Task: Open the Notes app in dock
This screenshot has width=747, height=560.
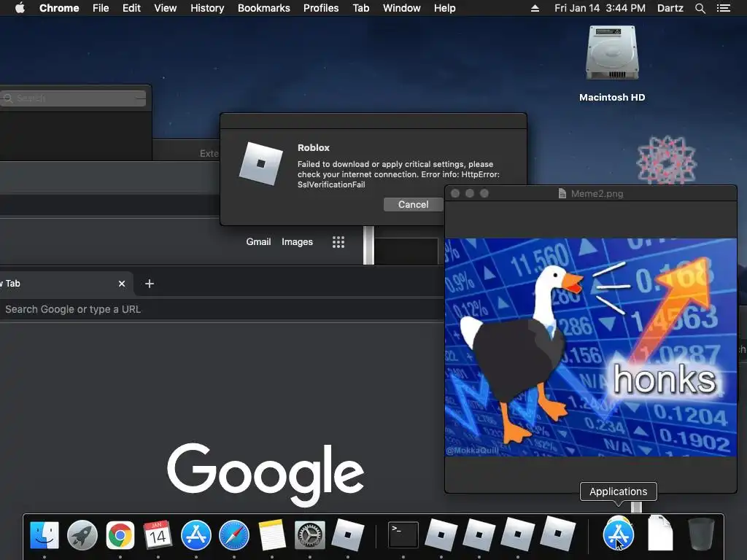Action: 272,534
